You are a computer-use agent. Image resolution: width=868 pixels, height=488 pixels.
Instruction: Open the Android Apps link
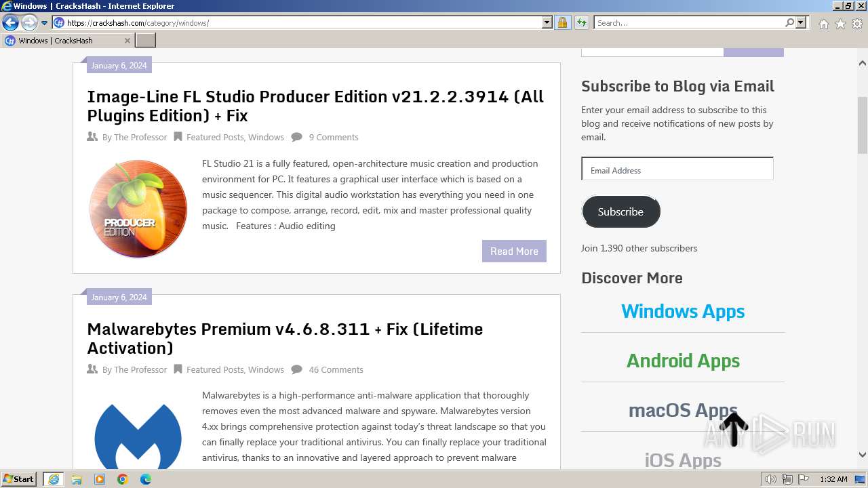click(683, 361)
